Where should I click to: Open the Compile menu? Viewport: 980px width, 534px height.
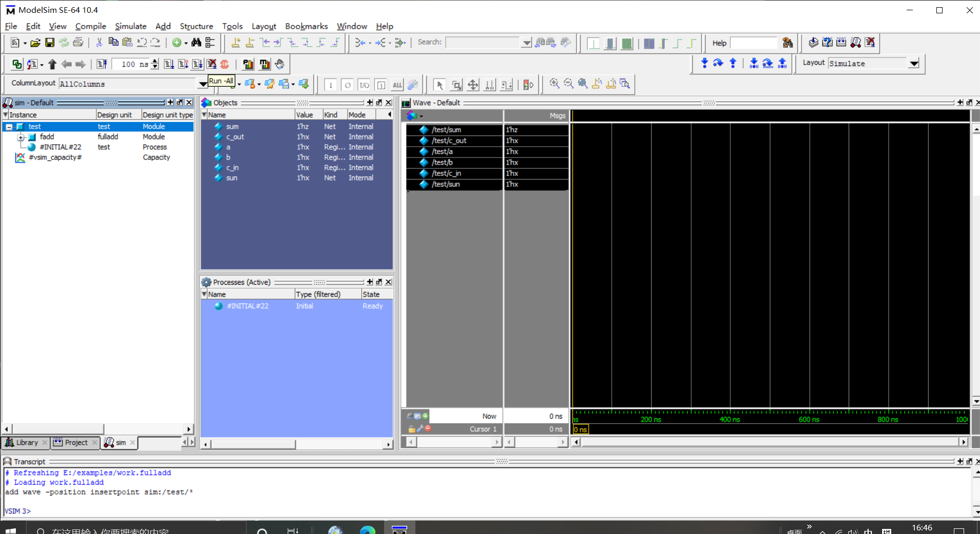click(91, 26)
